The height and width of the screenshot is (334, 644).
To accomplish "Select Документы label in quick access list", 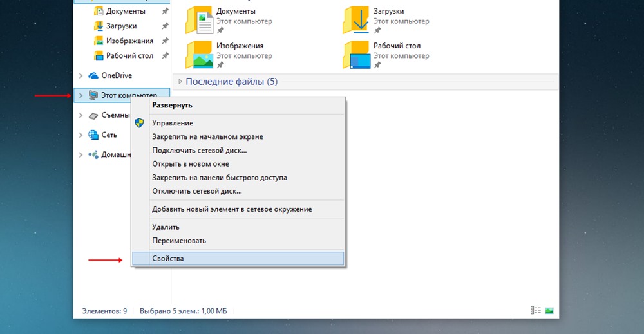I will tap(126, 11).
